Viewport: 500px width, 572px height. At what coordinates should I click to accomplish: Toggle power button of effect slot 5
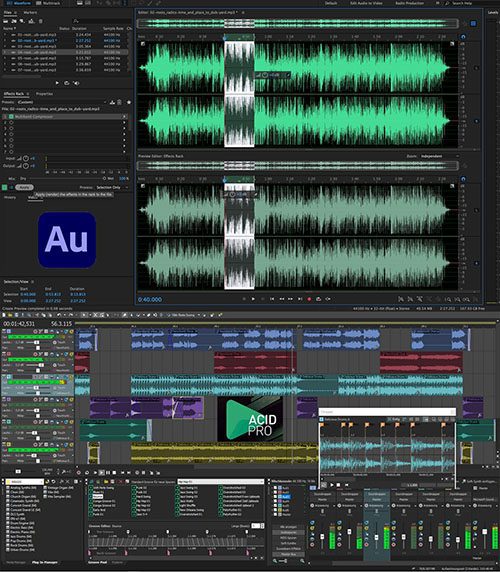click(x=11, y=140)
